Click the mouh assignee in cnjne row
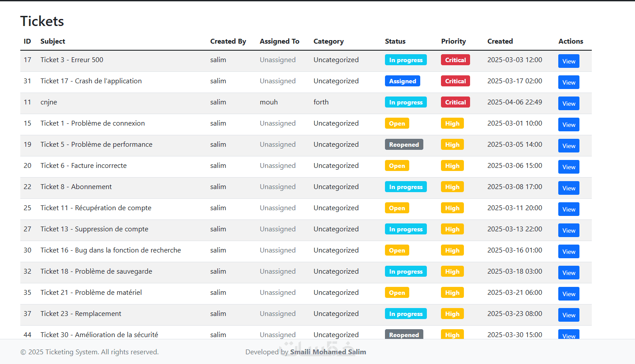Screen dimensions: 635x364 point(269,102)
